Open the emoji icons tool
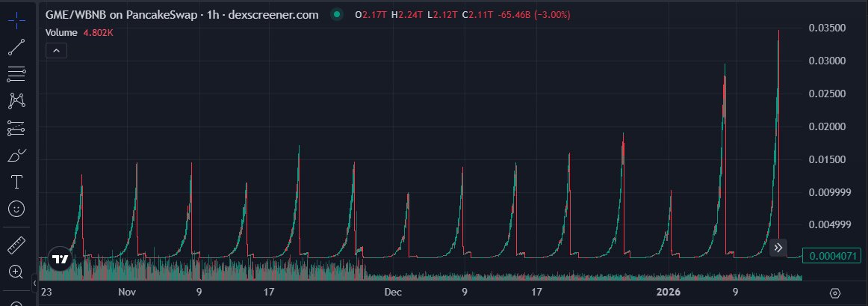The height and width of the screenshot is (306, 868). tap(16, 209)
